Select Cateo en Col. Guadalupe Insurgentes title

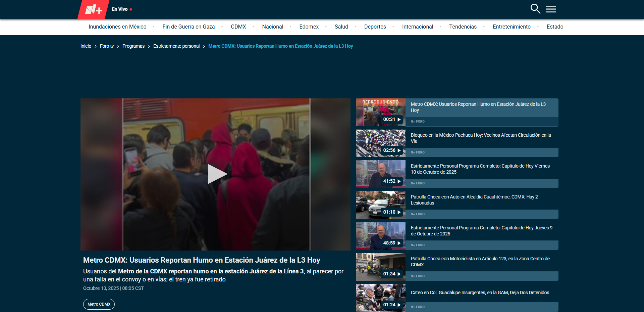point(480,293)
